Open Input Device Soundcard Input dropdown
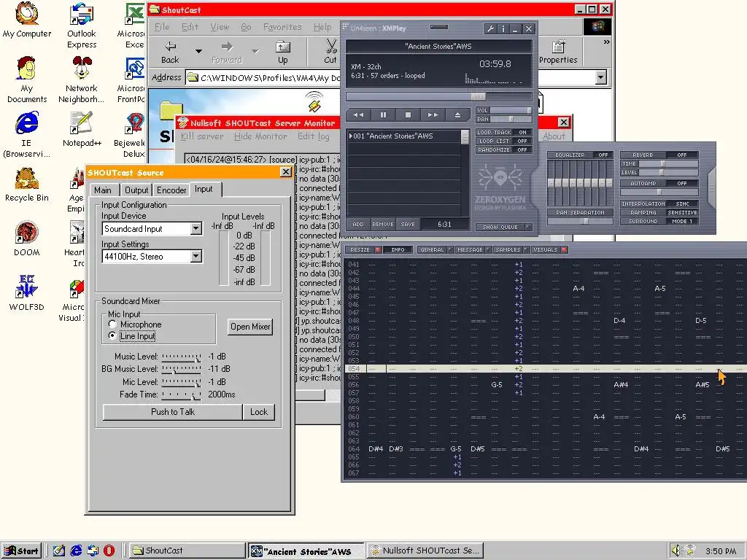Viewport: 747px width, 560px height. [196, 229]
